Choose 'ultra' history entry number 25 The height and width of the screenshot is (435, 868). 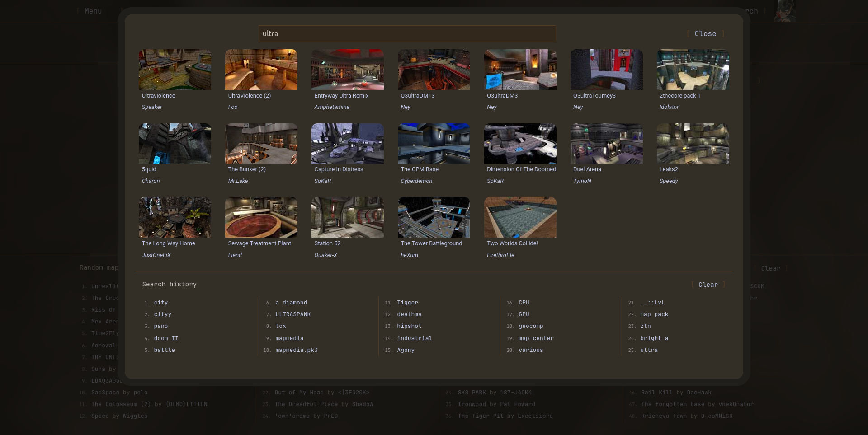click(x=649, y=350)
